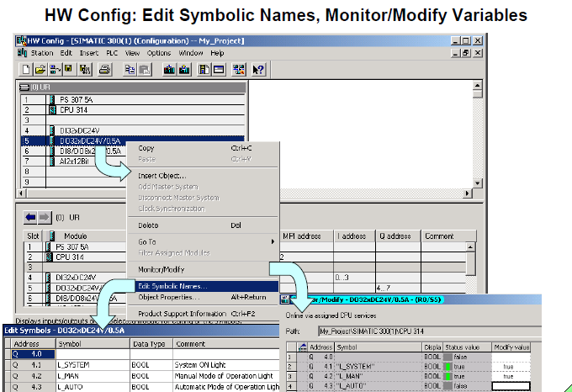The image size is (572, 392).
Task: Click the window-shaped icon right of Catalog
Action: (x=219, y=69)
